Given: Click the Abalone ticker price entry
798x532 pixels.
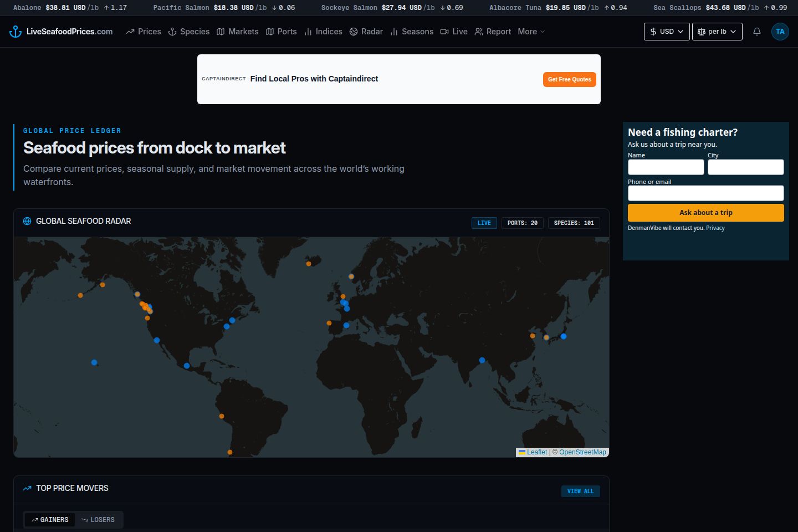Looking at the screenshot, I should pos(70,8).
